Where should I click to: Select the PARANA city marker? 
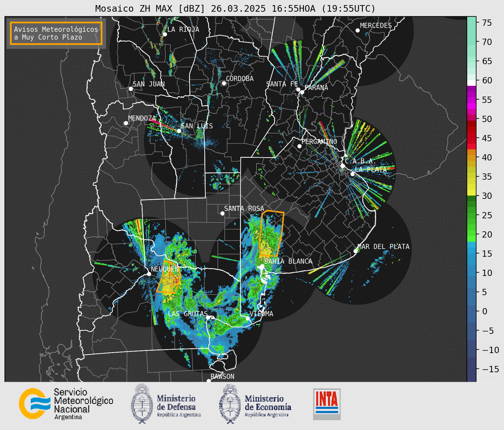[302, 92]
